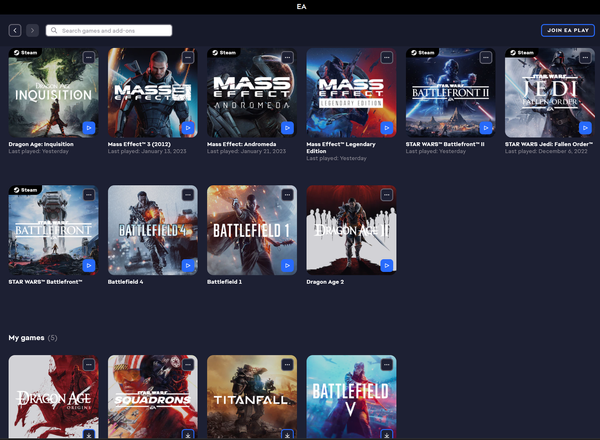
Task: Open Jedi Fallen Order cover art
Action: coord(550,93)
